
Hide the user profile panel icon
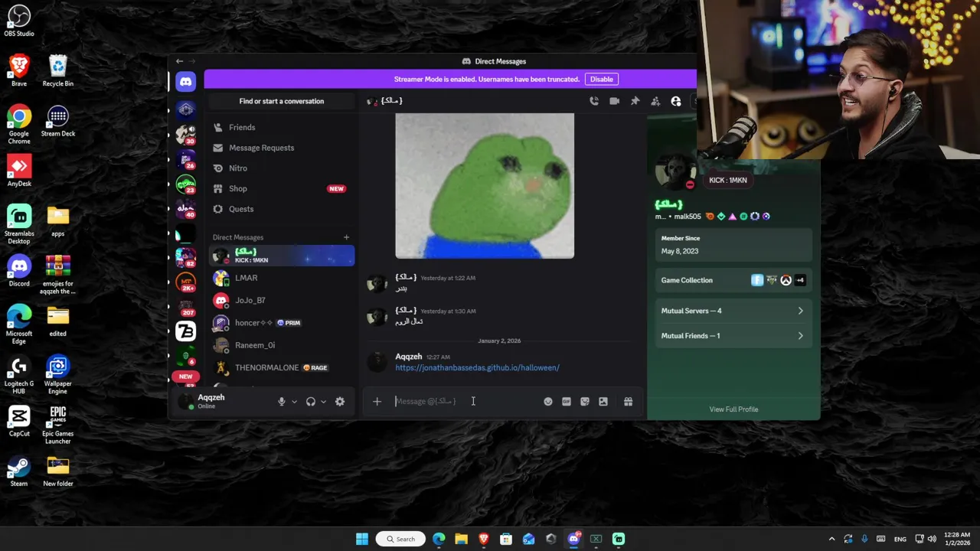676,101
